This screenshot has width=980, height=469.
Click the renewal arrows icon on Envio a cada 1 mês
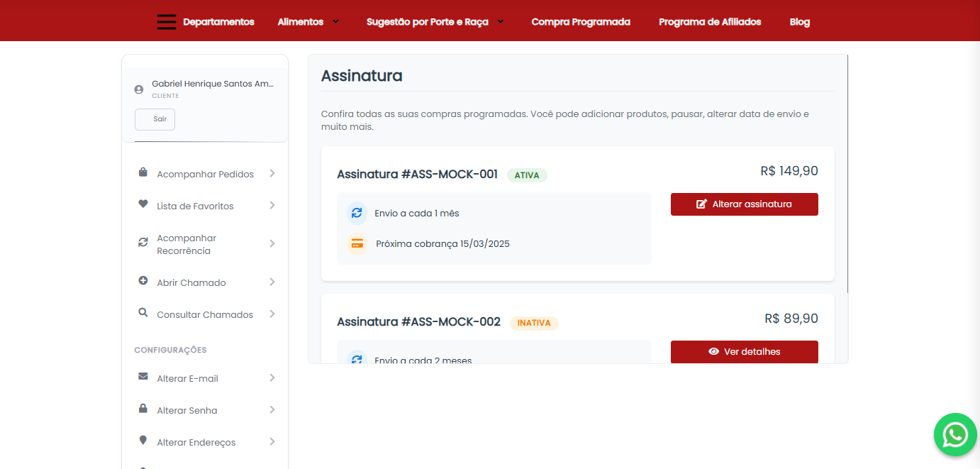[x=357, y=211]
